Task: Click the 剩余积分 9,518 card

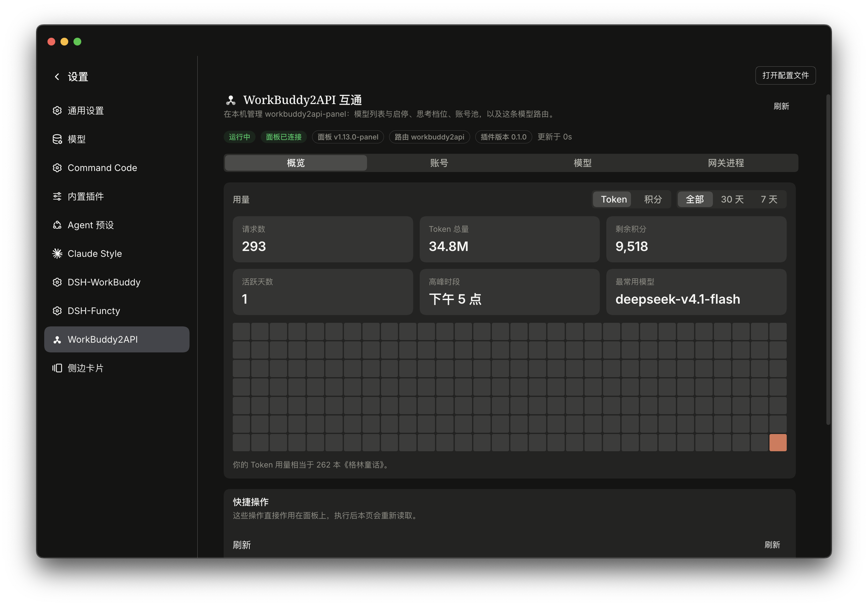Action: click(x=696, y=239)
